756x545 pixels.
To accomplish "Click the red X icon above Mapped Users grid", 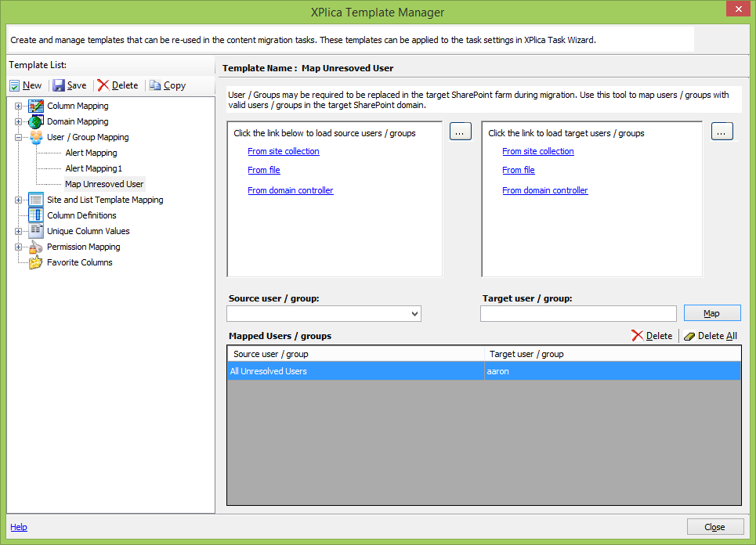I will [x=638, y=336].
